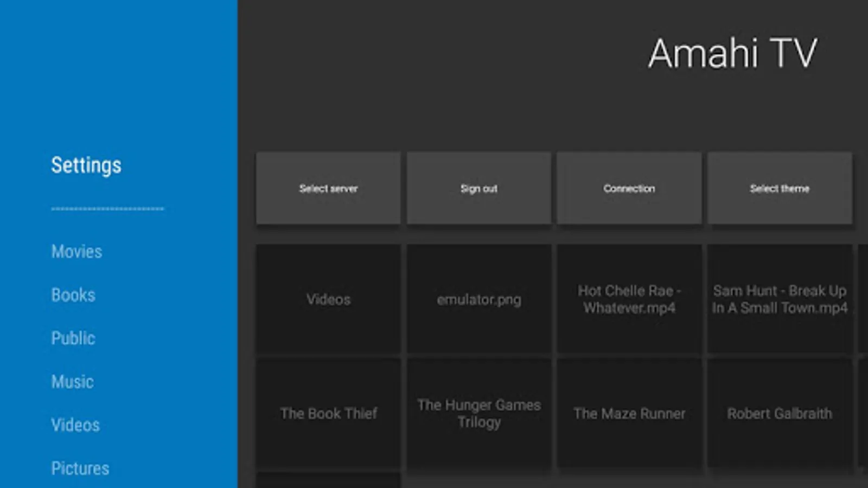Open the Robert Galbraith card
The height and width of the screenshot is (488, 868).
[780, 413]
